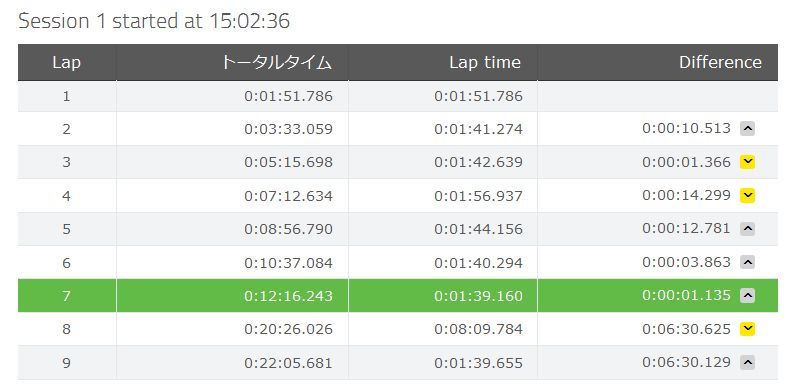The width and height of the screenshot is (792, 390).
Task: Click the gray up arrow on lap 5
Action: click(747, 229)
